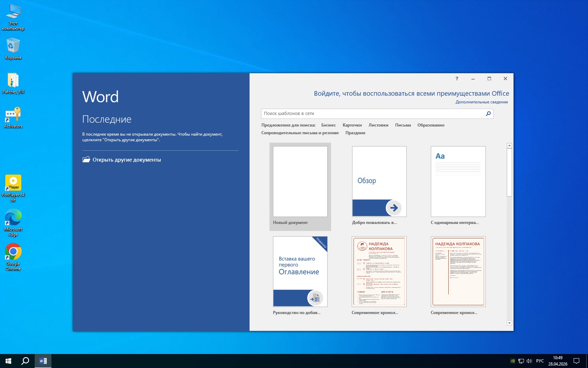Click the template list scroll down arrow
The image size is (588, 368).
(509, 323)
